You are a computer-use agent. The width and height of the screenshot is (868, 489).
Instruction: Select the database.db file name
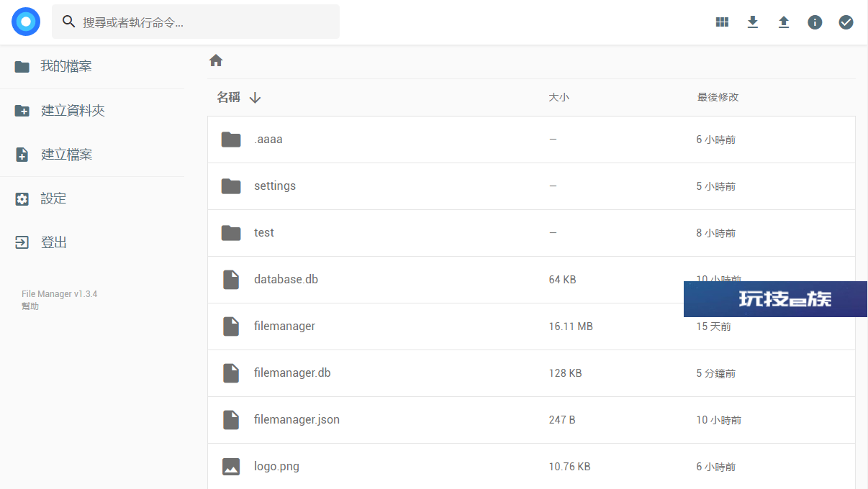pos(286,280)
